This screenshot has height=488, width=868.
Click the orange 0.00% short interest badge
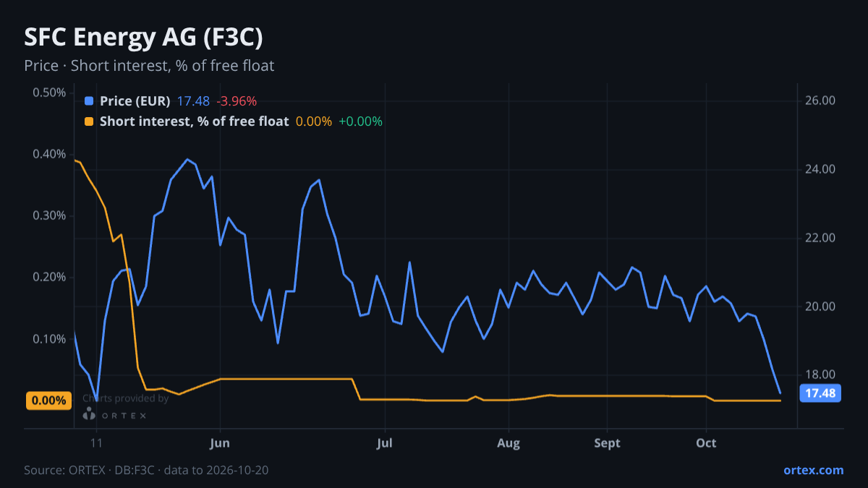click(x=48, y=401)
